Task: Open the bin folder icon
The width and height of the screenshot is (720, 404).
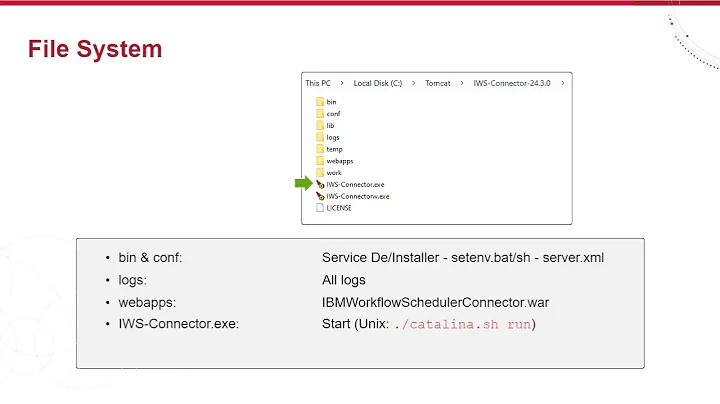Action: [320, 101]
